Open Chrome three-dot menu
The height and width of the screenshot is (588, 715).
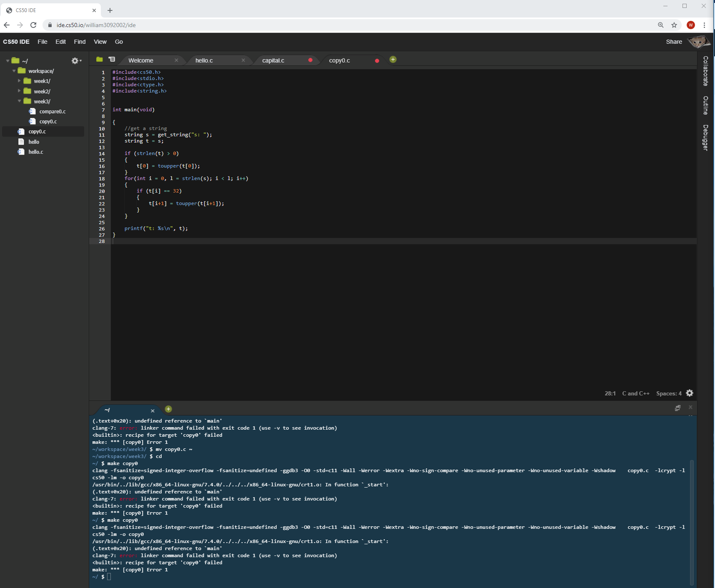pyautogui.click(x=704, y=25)
